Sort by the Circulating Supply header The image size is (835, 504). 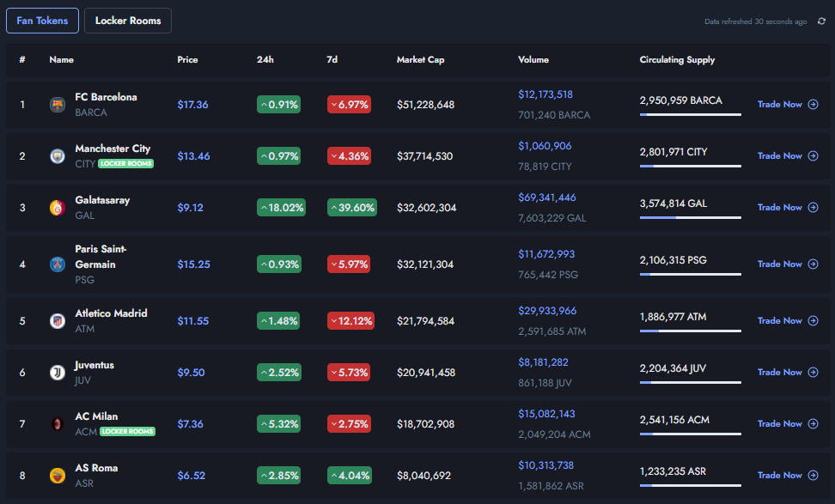[677, 59]
